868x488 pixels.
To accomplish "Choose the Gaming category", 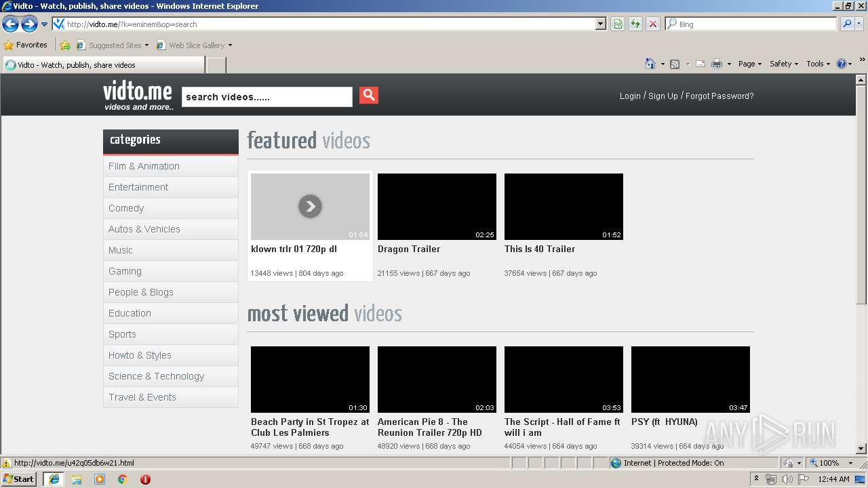I will pyautogui.click(x=171, y=271).
